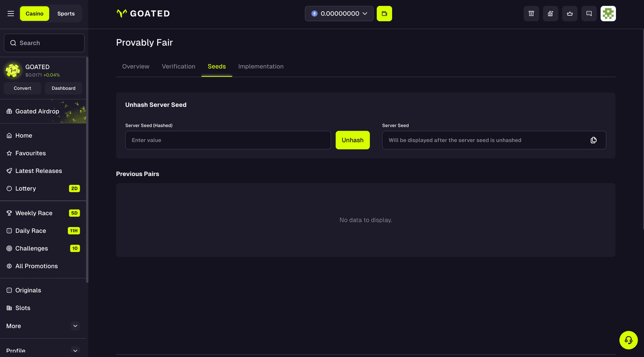Viewport: 644px width, 357px height.
Task: Click the Unhash button
Action: (353, 140)
